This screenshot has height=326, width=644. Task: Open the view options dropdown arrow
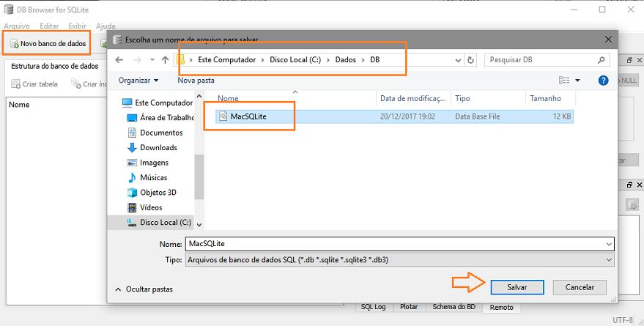[577, 80]
